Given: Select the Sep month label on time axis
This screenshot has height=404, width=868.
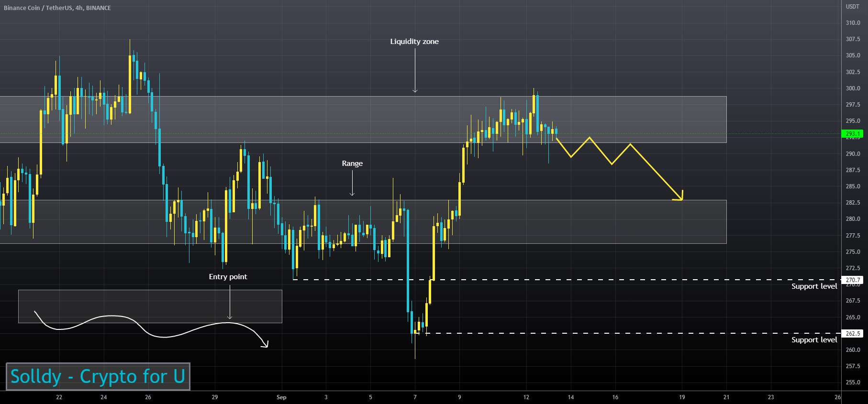Looking at the screenshot, I should click(x=281, y=397).
